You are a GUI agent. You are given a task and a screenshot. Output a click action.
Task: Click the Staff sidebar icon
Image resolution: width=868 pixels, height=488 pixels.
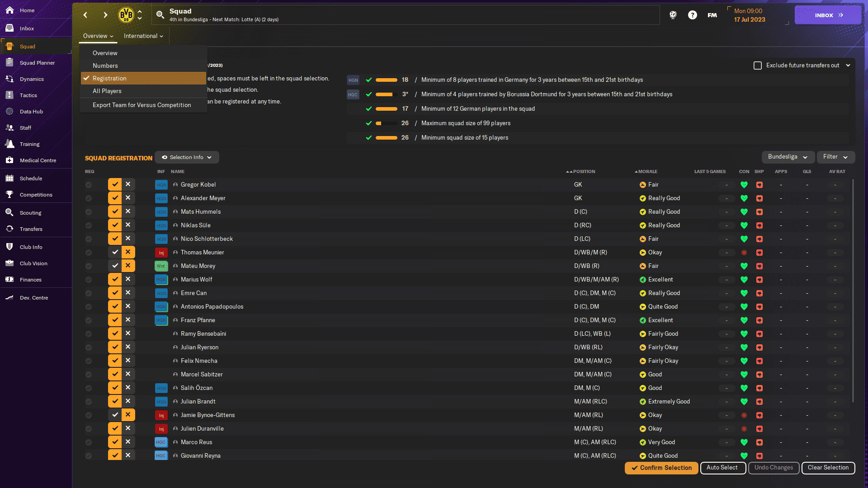(x=9, y=127)
